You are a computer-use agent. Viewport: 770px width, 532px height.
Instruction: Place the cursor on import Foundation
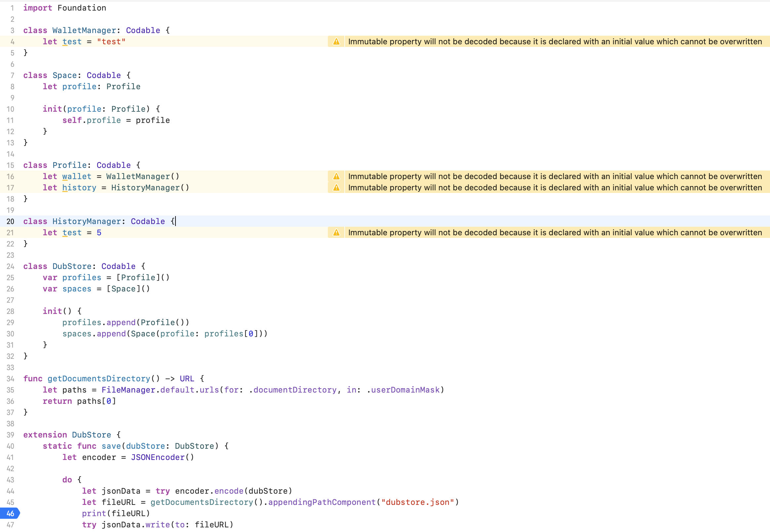pos(65,8)
